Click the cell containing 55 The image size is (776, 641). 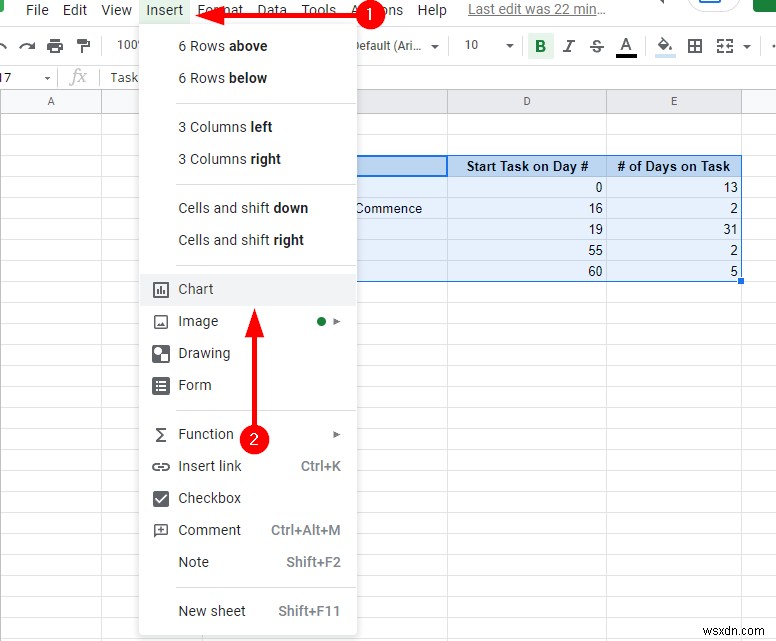click(527, 250)
